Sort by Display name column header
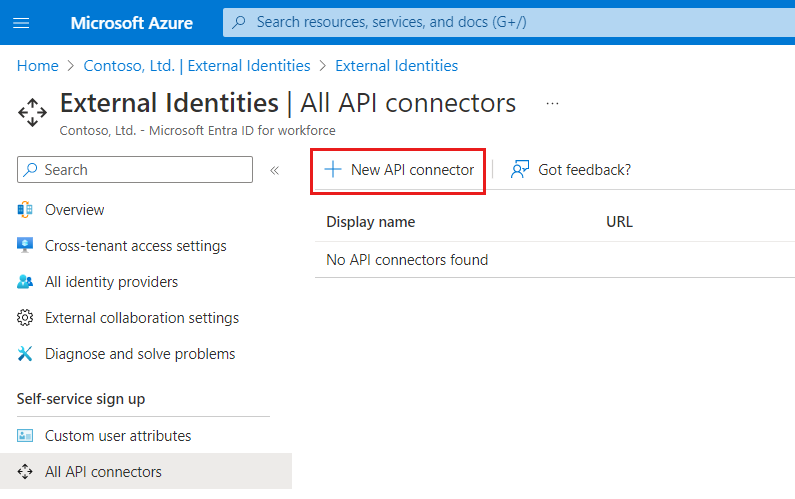 [371, 222]
